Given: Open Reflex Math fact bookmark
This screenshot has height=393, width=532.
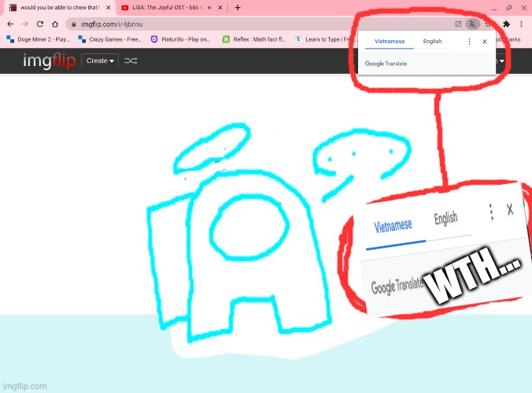Looking at the screenshot, I should tap(253, 39).
